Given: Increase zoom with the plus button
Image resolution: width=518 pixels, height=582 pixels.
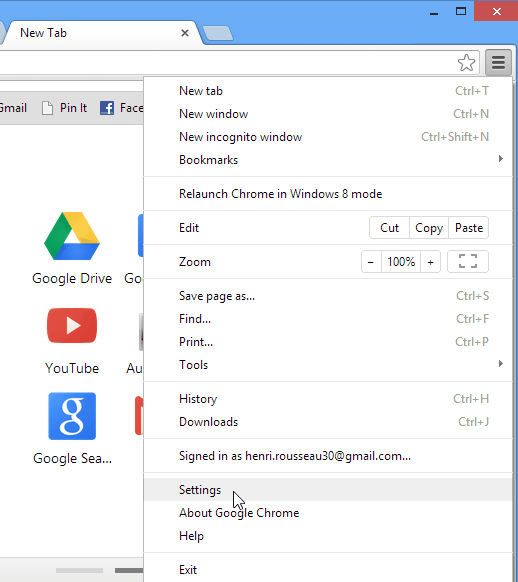Looking at the screenshot, I should click(430, 262).
